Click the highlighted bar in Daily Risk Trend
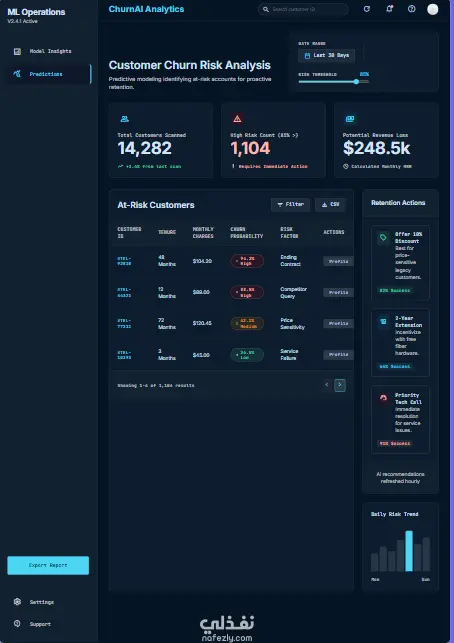Viewport: 454px width, 643px height. click(x=409, y=551)
